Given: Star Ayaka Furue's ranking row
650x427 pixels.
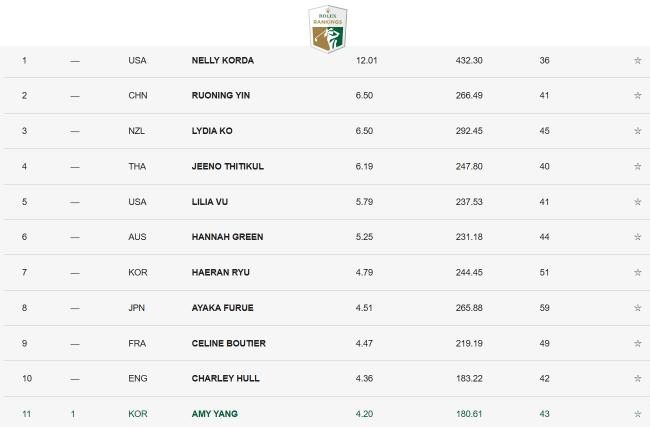Looking at the screenshot, I should (x=637, y=308).
